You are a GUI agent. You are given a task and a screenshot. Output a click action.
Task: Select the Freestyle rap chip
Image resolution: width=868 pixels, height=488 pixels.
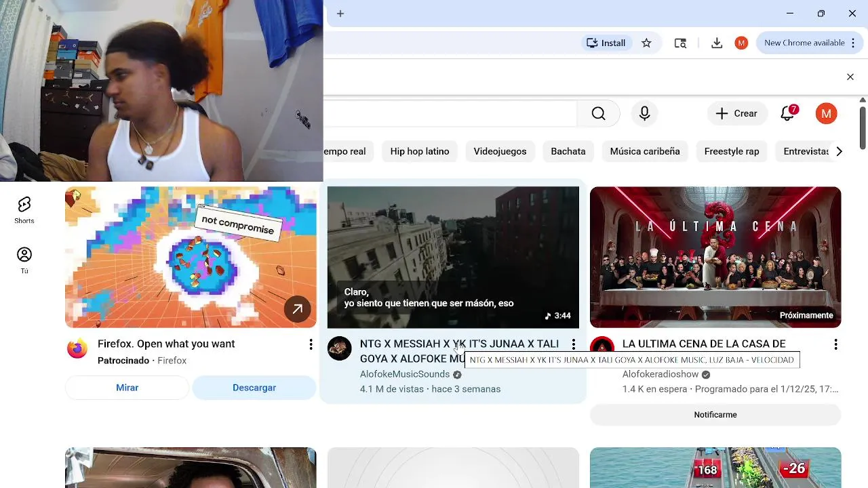pyautogui.click(x=732, y=151)
